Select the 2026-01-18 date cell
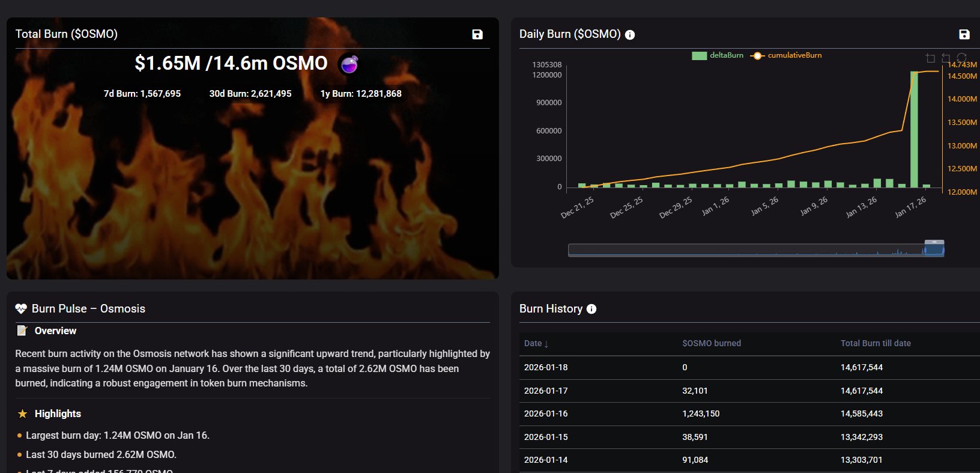The image size is (980, 473). tap(546, 367)
